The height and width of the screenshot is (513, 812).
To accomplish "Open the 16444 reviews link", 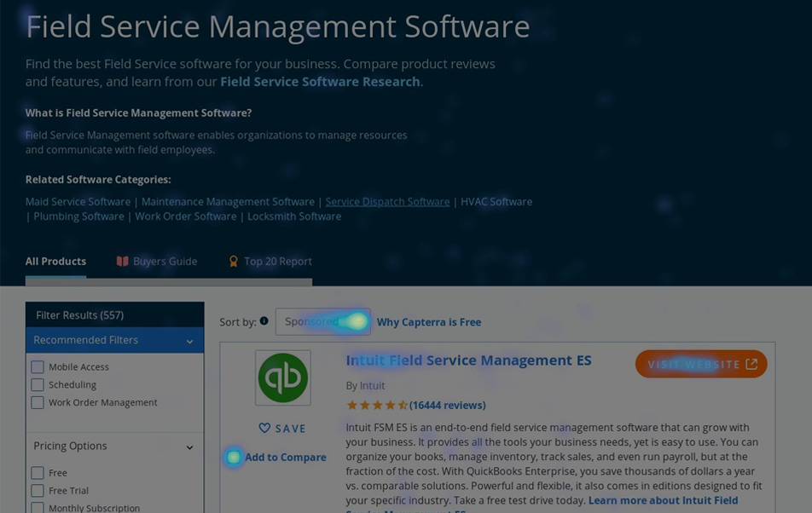I will click(448, 405).
